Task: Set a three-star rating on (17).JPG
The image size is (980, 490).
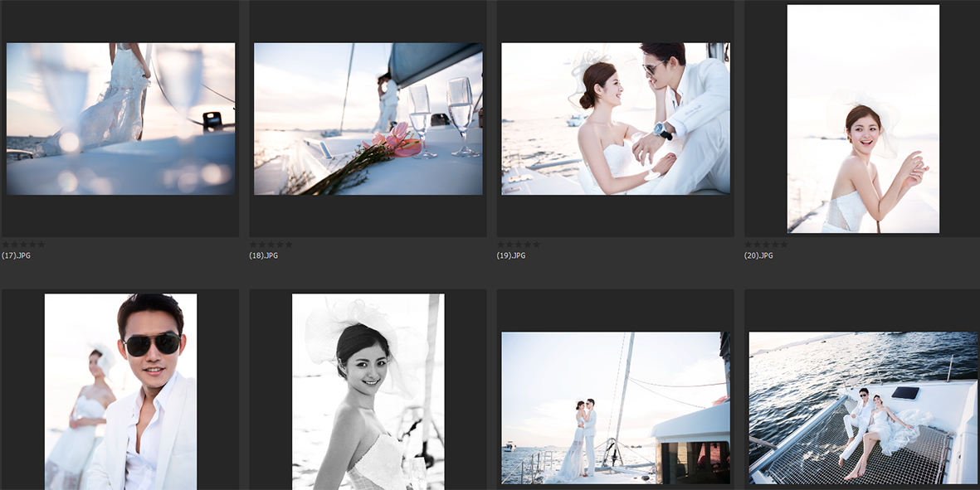Action: click(24, 245)
